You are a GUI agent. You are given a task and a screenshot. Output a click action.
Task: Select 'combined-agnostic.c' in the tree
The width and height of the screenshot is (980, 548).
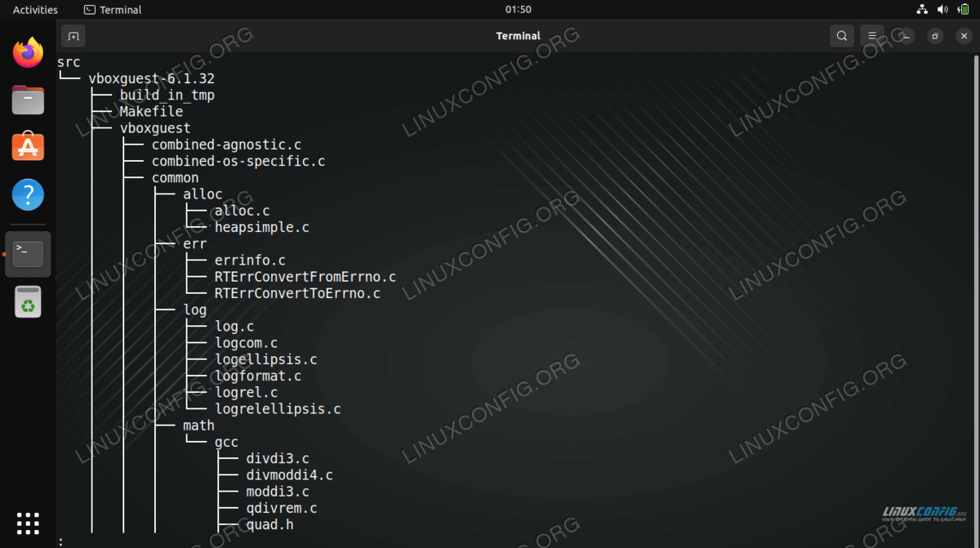pos(227,145)
